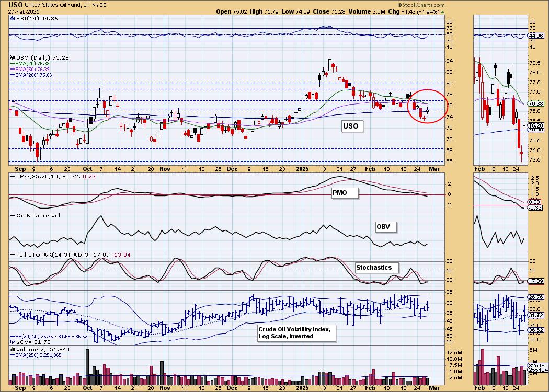Click the 'EMA(20) 76.38' legend text
549x392 pixels.
[32, 64]
